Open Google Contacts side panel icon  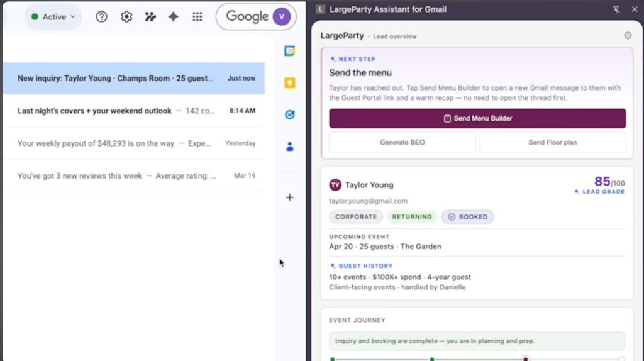(x=289, y=147)
